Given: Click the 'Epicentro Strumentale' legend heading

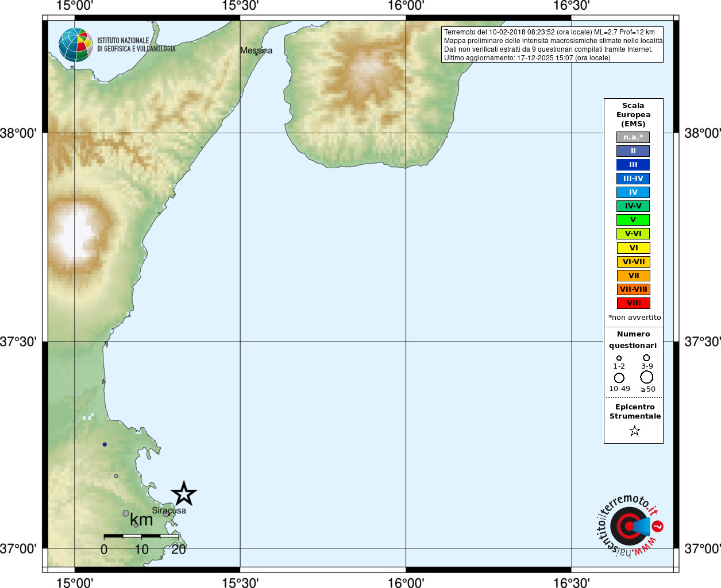Looking at the screenshot, I should (635, 411).
